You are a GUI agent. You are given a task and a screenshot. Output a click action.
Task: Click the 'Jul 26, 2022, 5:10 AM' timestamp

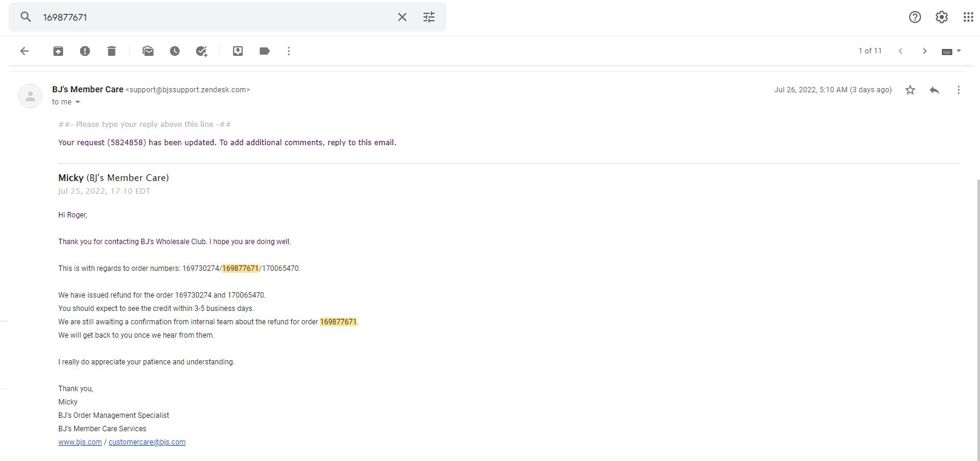(x=833, y=90)
